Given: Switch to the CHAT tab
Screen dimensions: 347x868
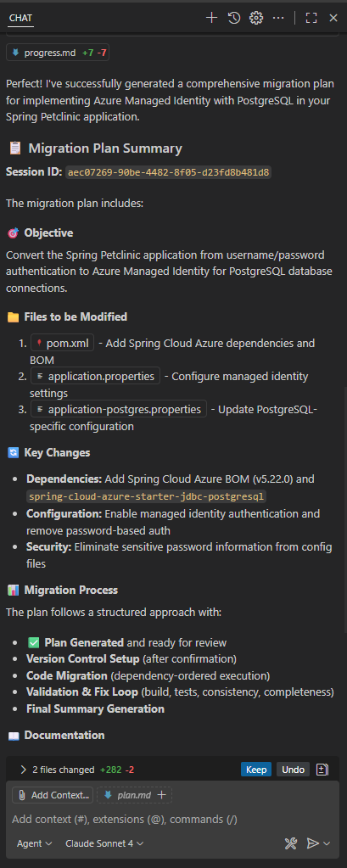Looking at the screenshot, I should coord(20,18).
